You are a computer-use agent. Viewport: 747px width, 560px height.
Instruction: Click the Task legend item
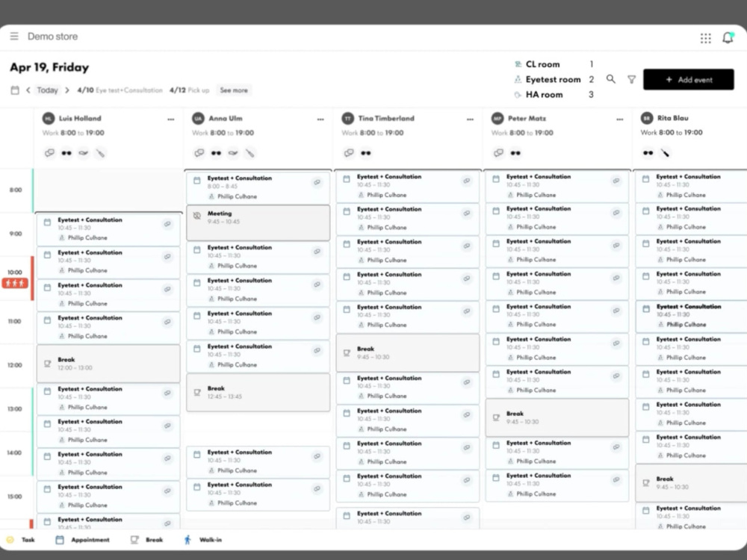(x=20, y=540)
